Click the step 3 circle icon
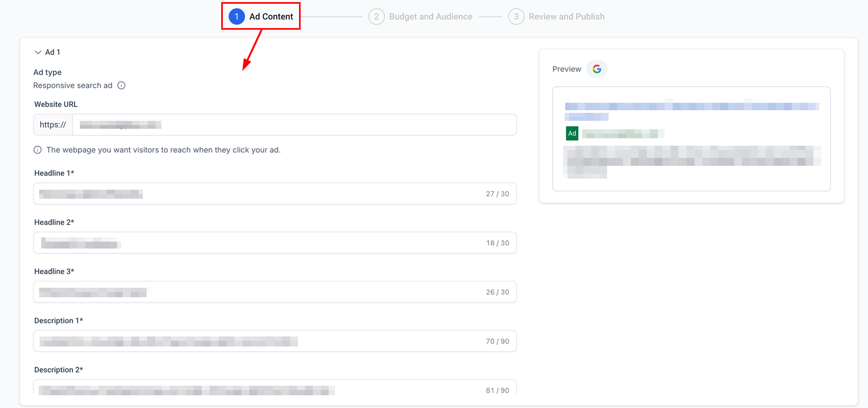The width and height of the screenshot is (868, 408). pos(516,16)
